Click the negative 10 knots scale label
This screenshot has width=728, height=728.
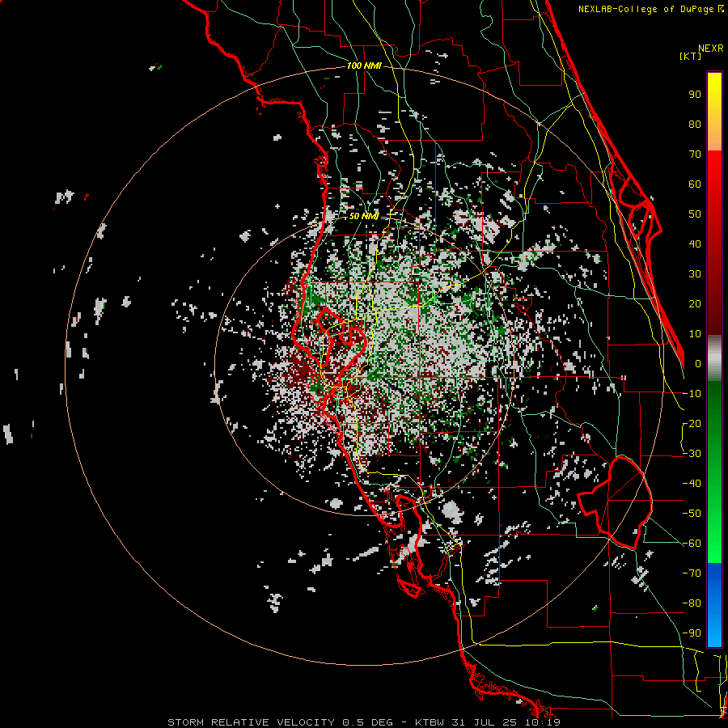pos(692,394)
